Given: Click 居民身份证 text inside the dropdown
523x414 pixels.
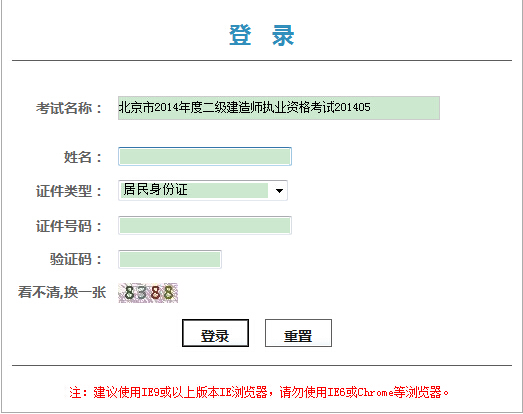Looking at the screenshot, I should pyautogui.click(x=155, y=189).
